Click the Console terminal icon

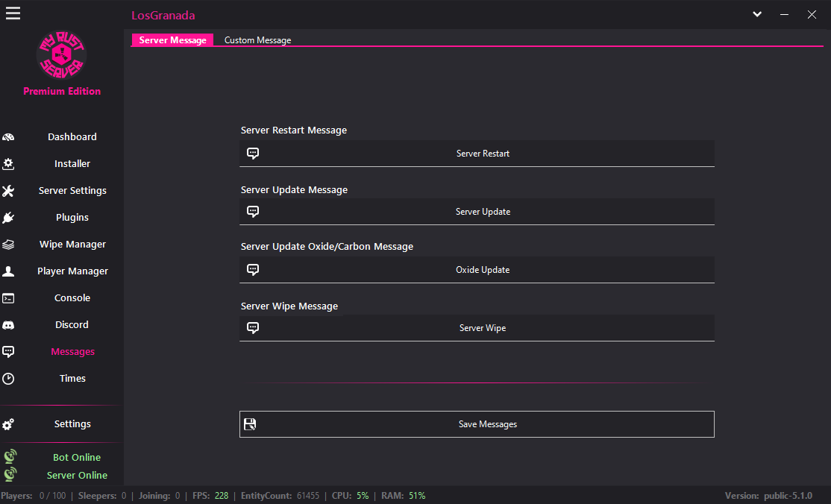(x=8, y=298)
